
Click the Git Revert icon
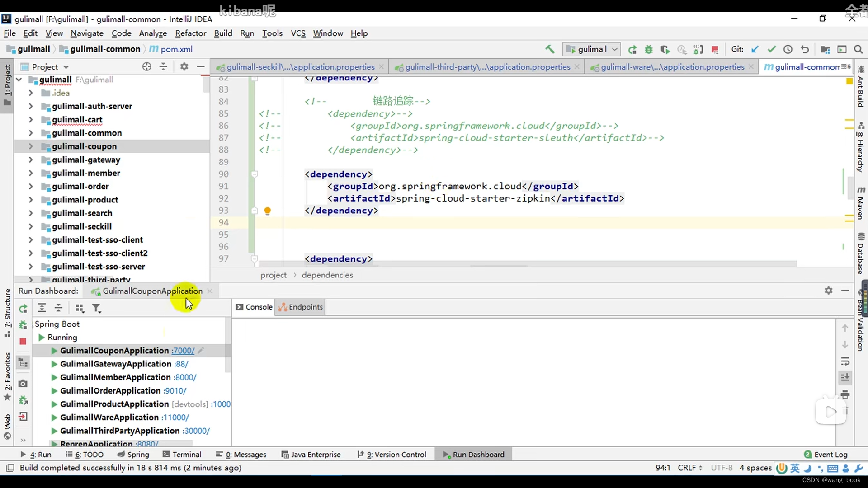click(805, 49)
